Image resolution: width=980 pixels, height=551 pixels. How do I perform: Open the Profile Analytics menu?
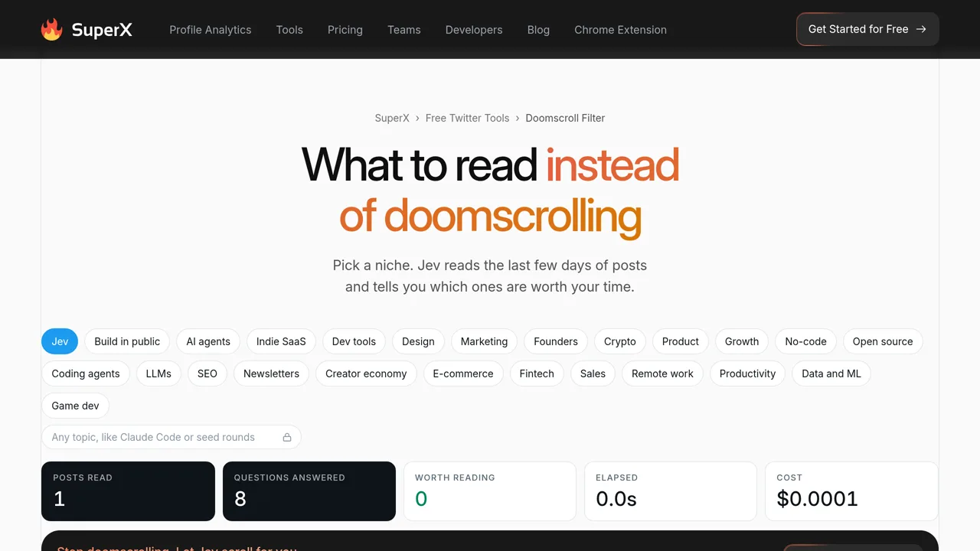(x=210, y=30)
